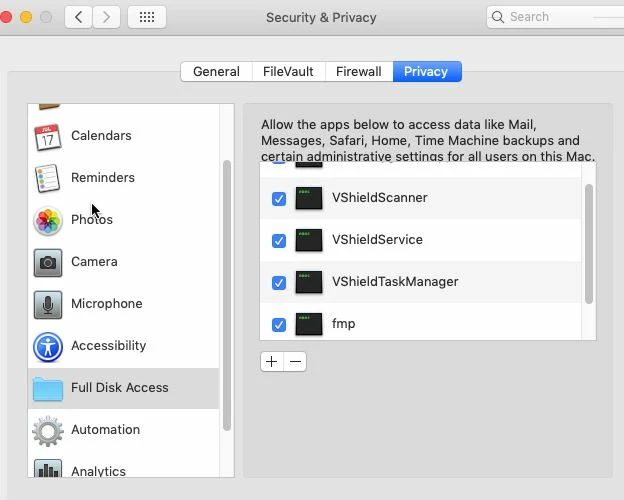Disable full disk access for VShieldTaskManager
The image size is (624, 500).
pos(279,283)
